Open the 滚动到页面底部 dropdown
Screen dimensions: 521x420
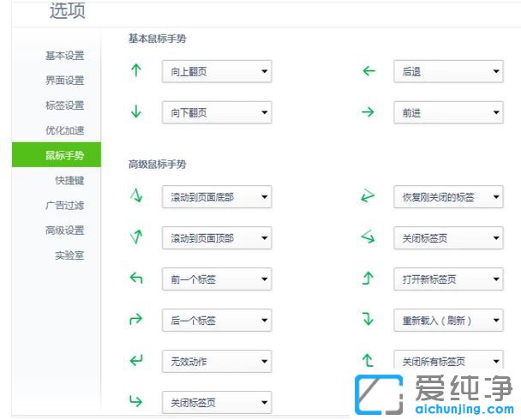coord(216,197)
